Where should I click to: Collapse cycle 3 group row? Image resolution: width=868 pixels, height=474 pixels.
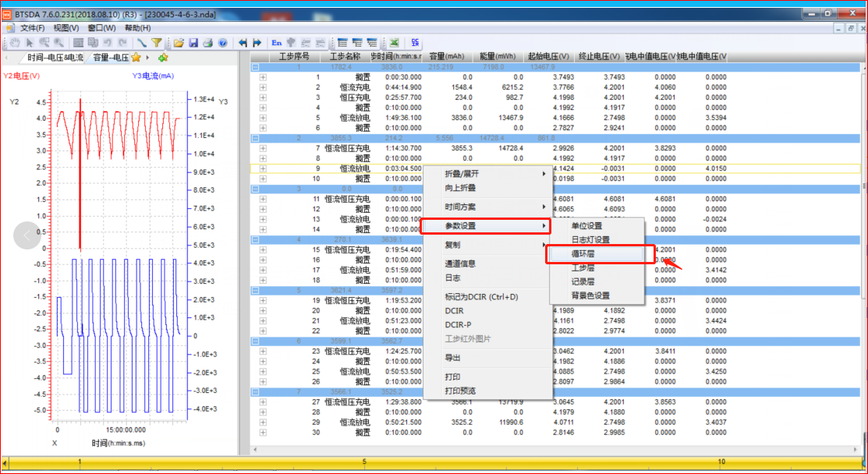[255, 189]
